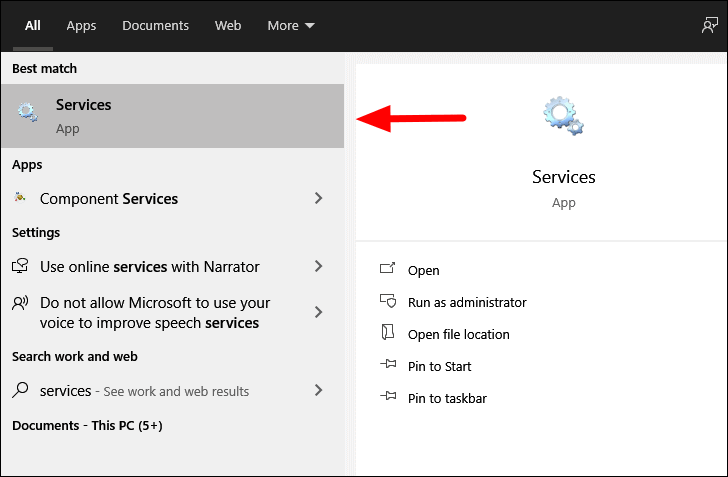Choose Open file location
Image resolution: width=728 pixels, height=477 pixels.
(x=459, y=334)
